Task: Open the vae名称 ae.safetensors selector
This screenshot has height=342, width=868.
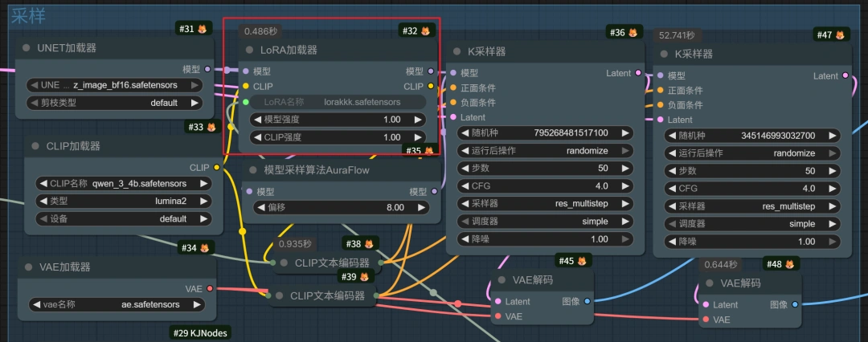Action: point(116,305)
